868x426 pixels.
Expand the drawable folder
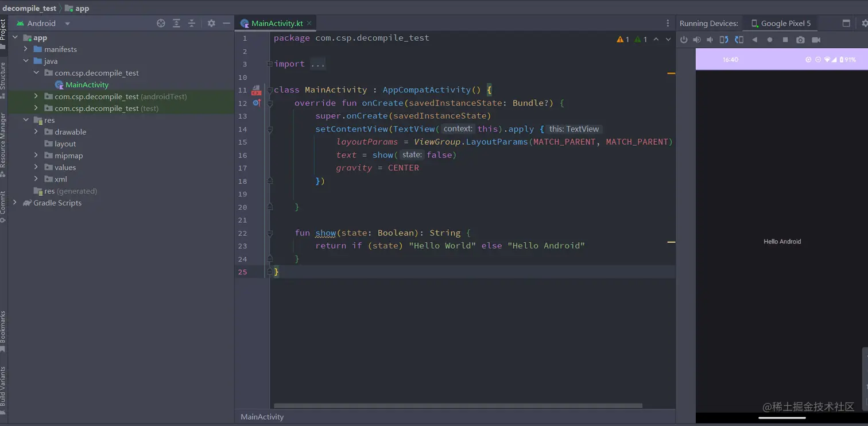pos(36,132)
